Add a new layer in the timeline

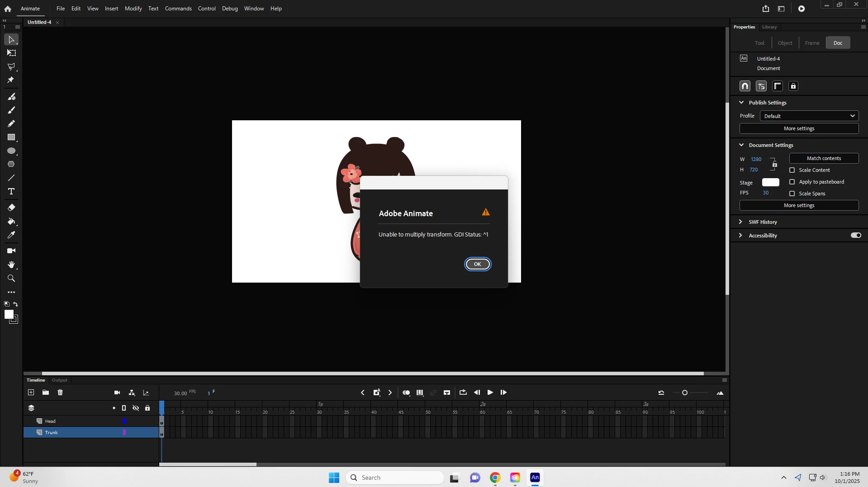pyautogui.click(x=31, y=392)
